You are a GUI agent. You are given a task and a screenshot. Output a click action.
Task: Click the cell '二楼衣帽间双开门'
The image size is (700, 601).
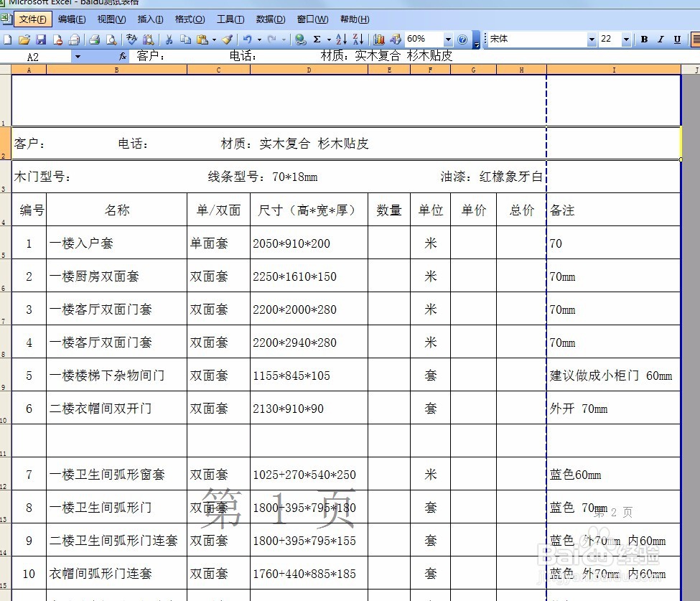(x=116, y=408)
